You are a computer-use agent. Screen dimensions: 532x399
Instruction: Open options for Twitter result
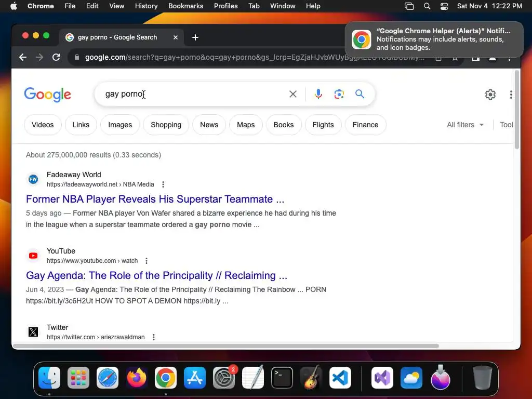[154, 337]
